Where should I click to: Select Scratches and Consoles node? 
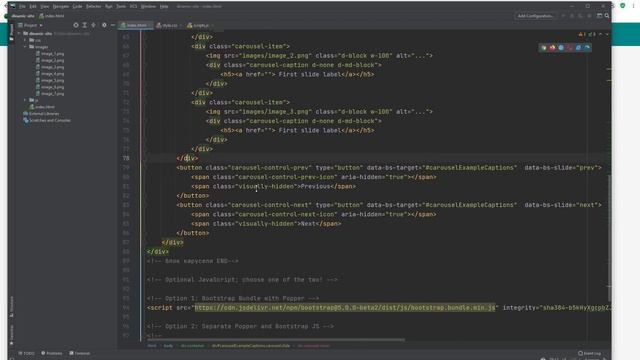(47, 120)
